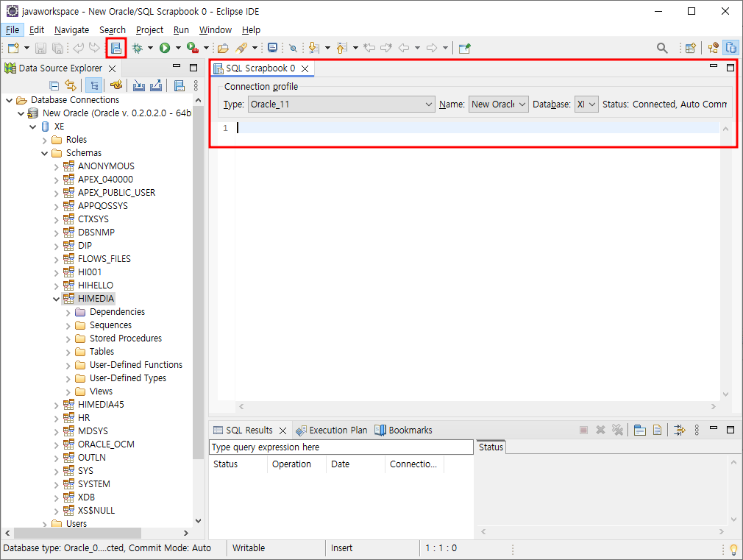This screenshot has height=560, width=743.
Task: Open the Database XE dropdown
Action: pyautogui.click(x=586, y=104)
